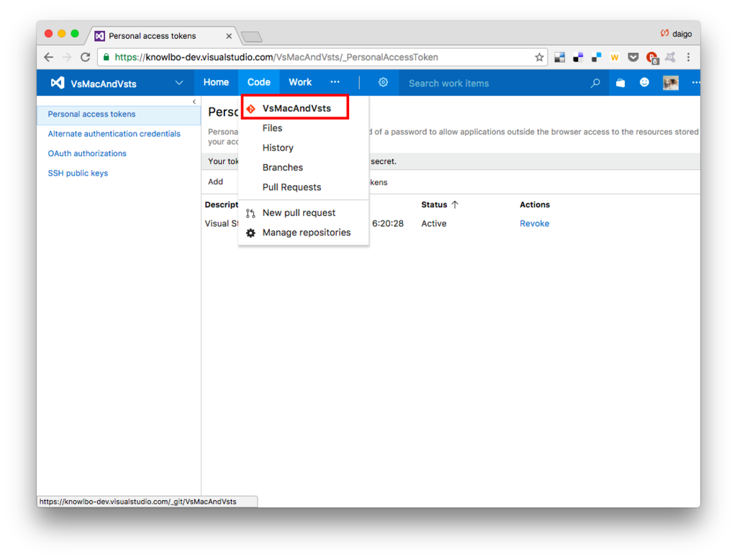The width and height of the screenshot is (737, 560).
Task: Close the Personal access tokens browser tab
Action: (229, 36)
